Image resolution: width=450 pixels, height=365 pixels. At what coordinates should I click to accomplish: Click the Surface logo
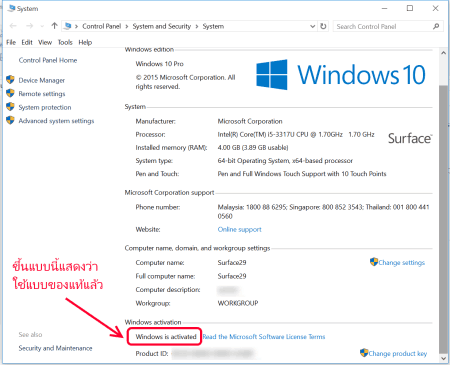click(x=410, y=138)
